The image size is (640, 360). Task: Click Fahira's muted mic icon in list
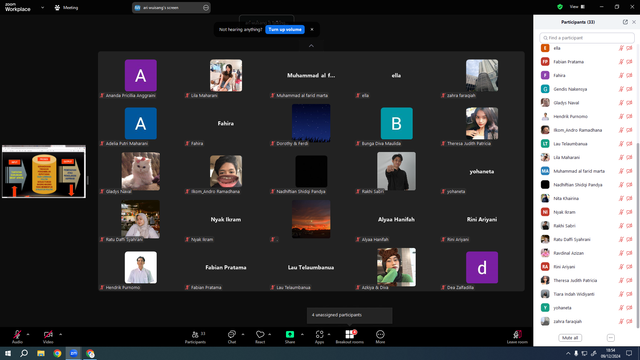pyautogui.click(x=621, y=76)
